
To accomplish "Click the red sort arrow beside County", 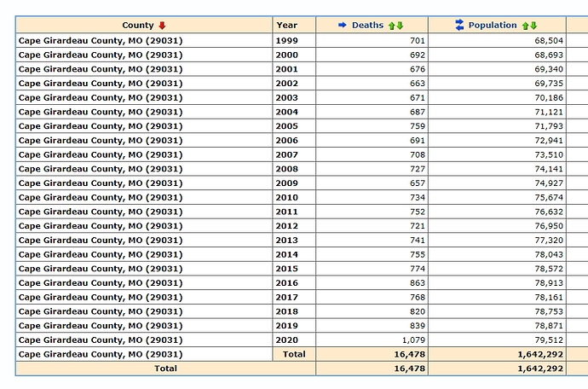I will coord(162,26).
